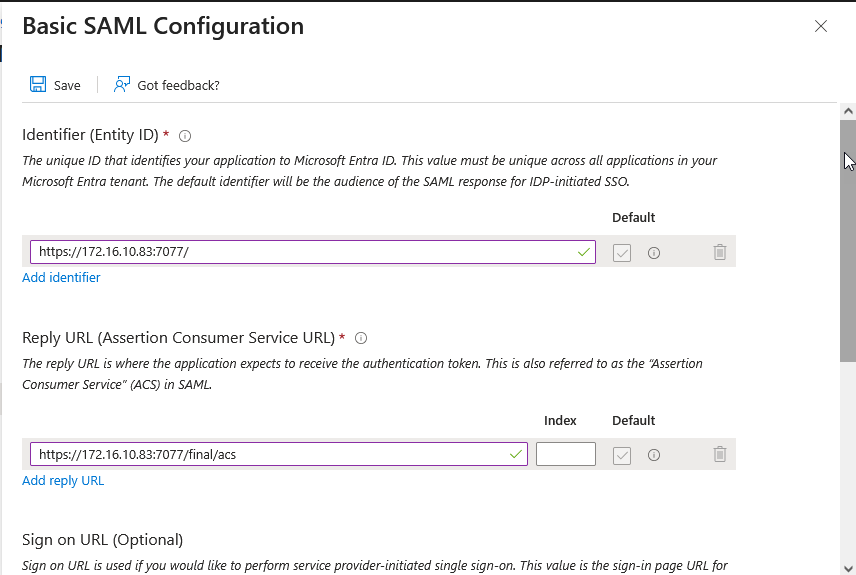Close the Basic SAML Configuration panel

pyautogui.click(x=821, y=26)
